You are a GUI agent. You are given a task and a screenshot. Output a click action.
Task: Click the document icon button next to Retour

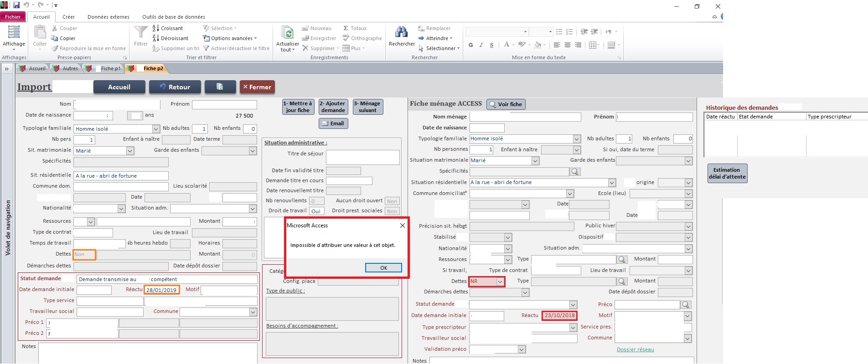[220, 87]
